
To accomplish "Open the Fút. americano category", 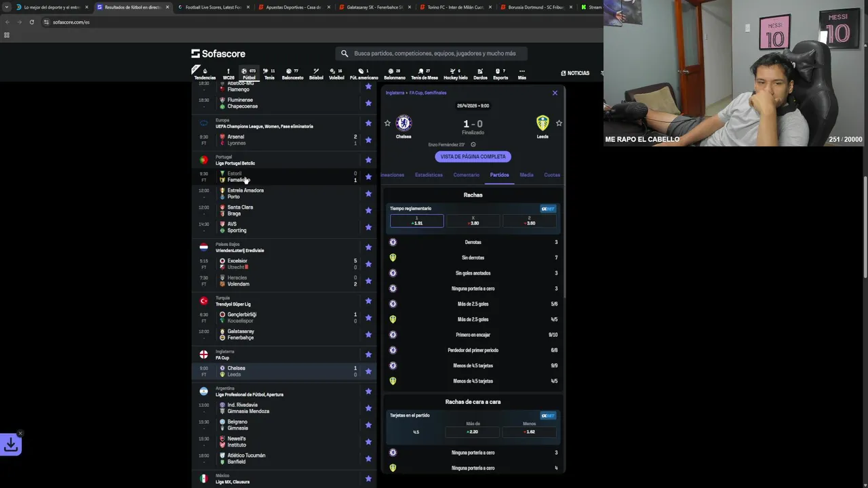I will point(363,73).
